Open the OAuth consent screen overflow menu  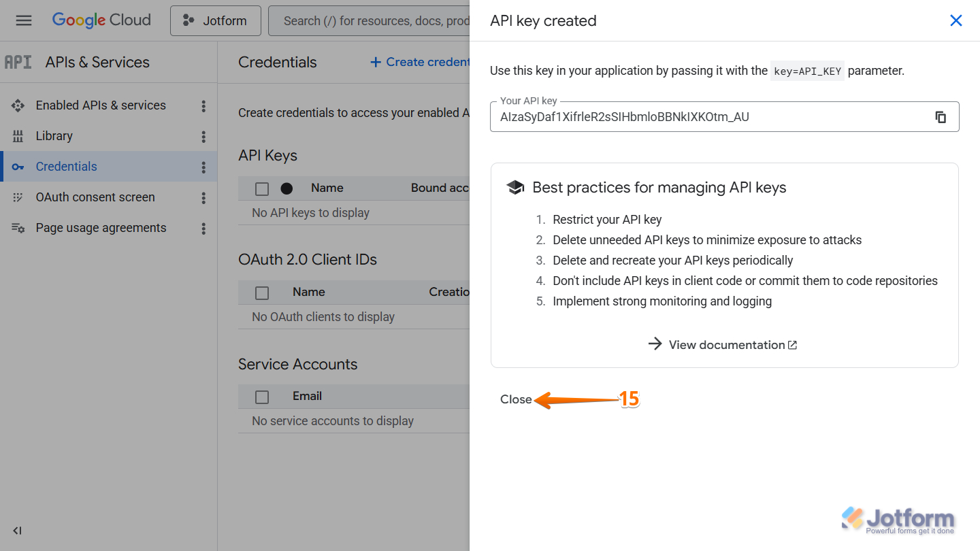(x=203, y=197)
